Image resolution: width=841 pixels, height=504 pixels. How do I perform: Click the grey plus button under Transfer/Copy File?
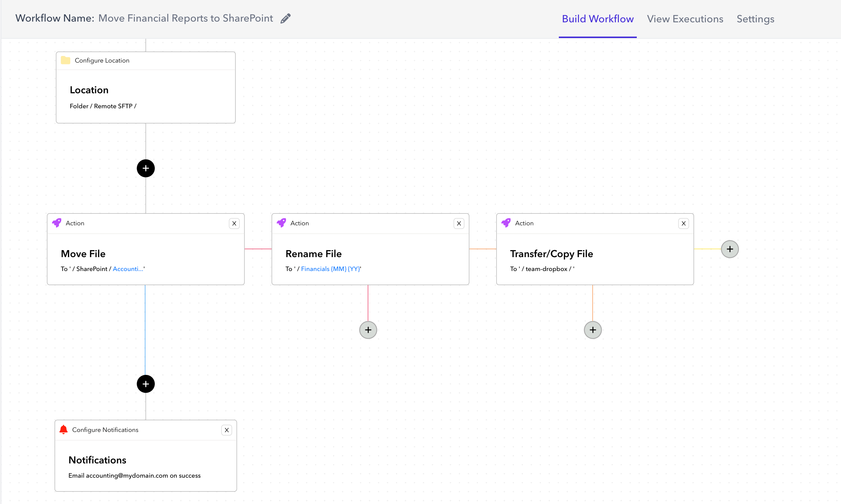pyautogui.click(x=593, y=330)
